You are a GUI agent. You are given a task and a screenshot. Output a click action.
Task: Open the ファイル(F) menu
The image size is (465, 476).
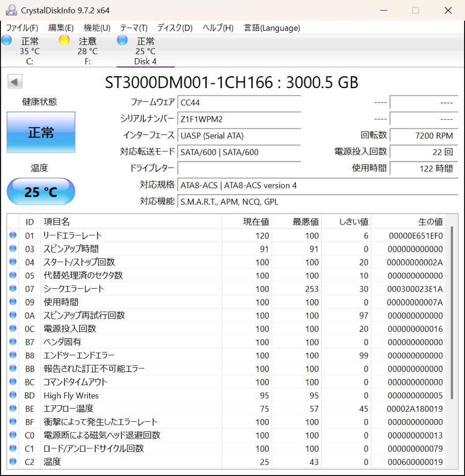tap(22, 28)
